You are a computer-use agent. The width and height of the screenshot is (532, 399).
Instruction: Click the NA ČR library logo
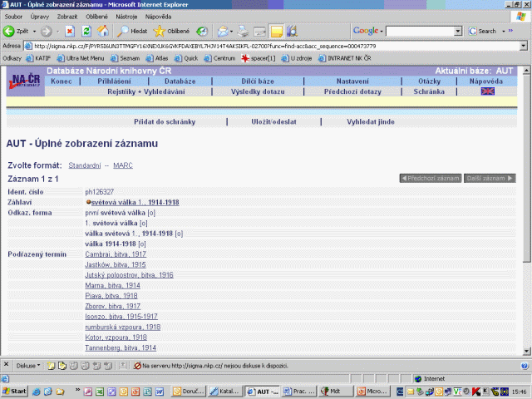click(25, 81)
